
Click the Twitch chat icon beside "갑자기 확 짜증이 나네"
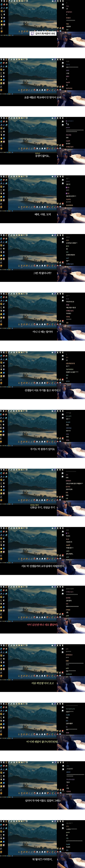coord(32,34)
